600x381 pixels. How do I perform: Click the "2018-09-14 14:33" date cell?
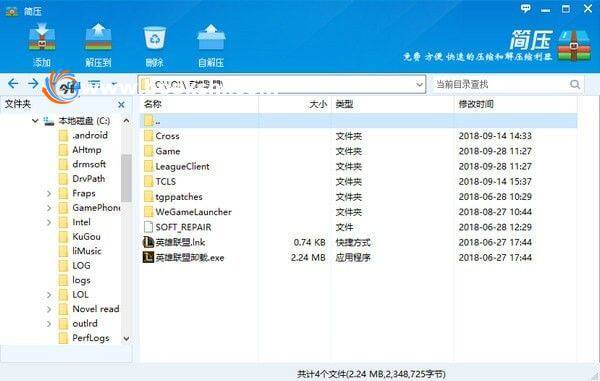tap(495, 136)
